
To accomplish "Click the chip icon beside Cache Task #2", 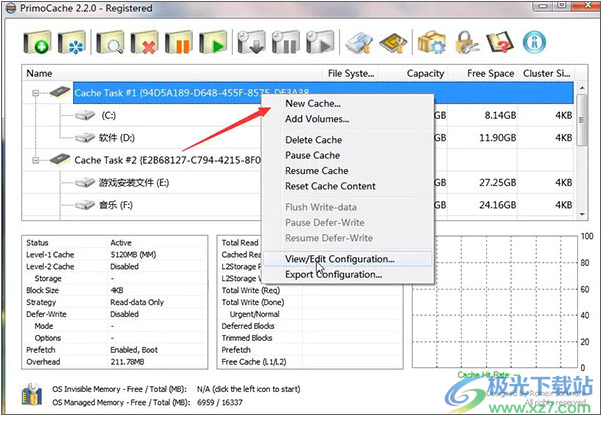I will [60, 159].
